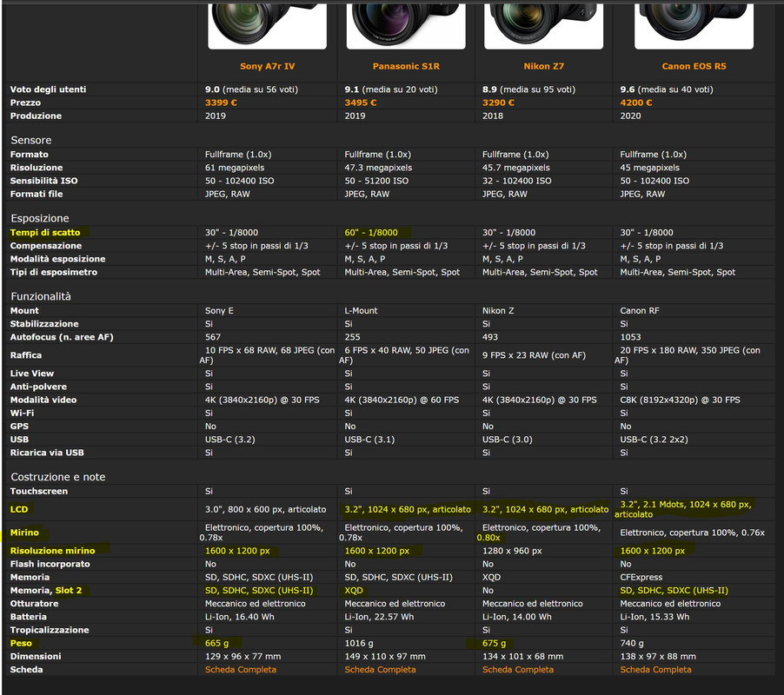The width and height of the screenshot is (784, 695).
Task: Click the 3495 € Panasonic price
Action: coord(361,103)
